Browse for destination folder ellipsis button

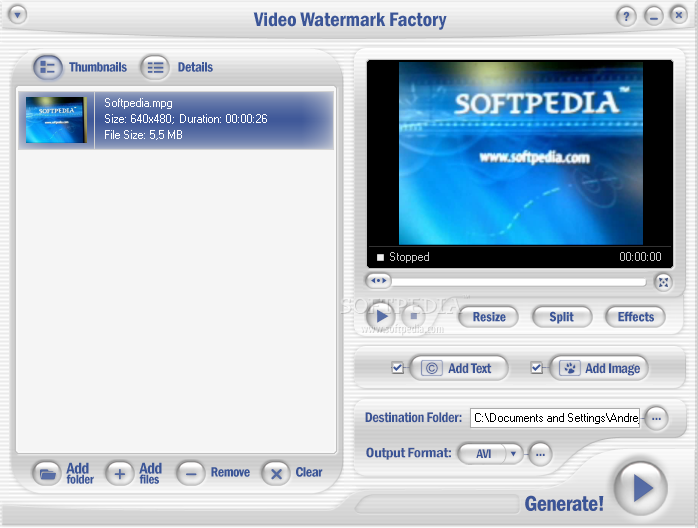tap(656, 418)
